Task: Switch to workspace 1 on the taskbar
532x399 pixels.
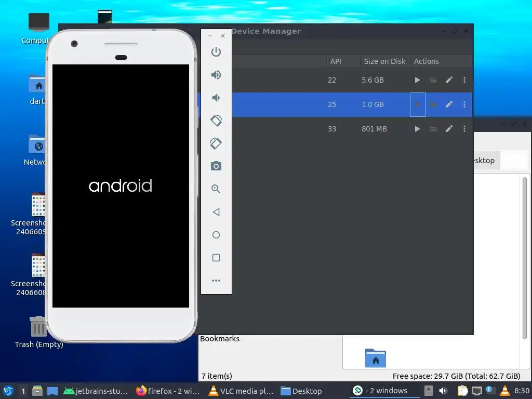Action: 23,391
